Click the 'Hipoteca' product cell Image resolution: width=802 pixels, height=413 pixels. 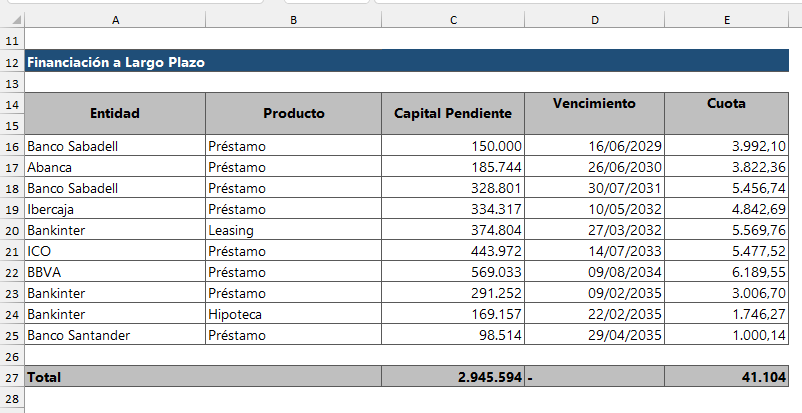point(293,314)
